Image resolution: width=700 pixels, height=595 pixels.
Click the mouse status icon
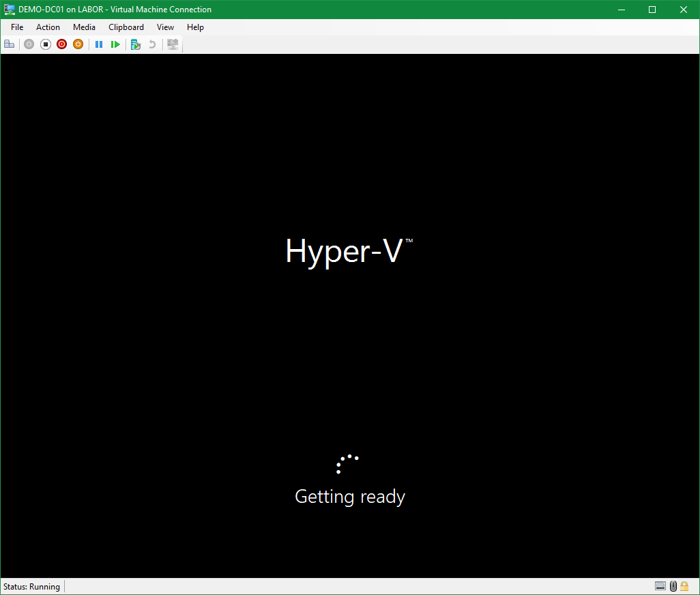tap(673, 586)
